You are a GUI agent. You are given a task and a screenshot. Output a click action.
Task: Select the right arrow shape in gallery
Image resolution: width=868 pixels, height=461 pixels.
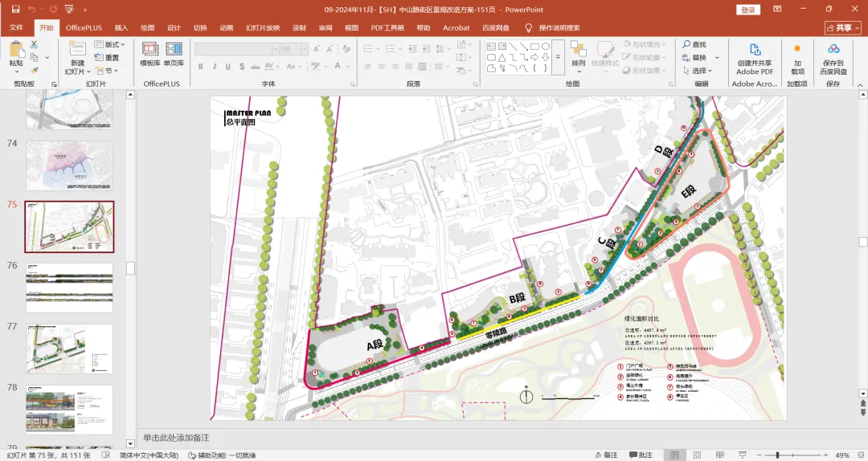point(534,58)
